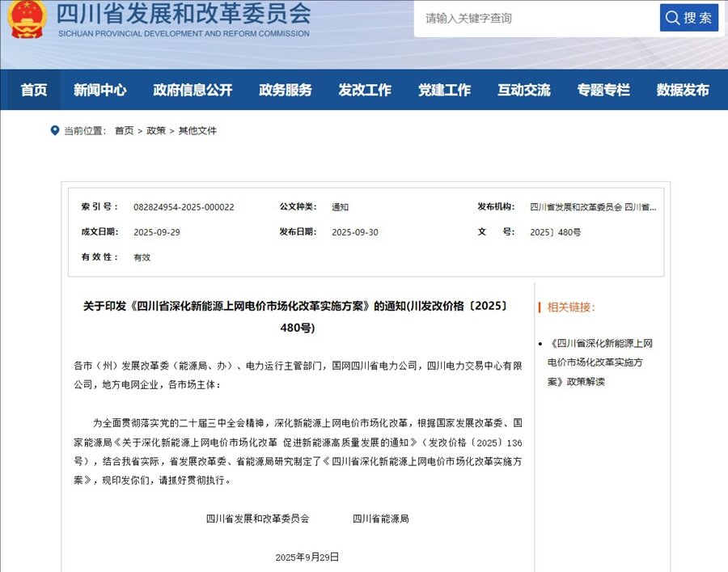This screenshot has height=572, width=728.
Task: Open the 数据发布 menu item
Action: [x=682, y=90]
